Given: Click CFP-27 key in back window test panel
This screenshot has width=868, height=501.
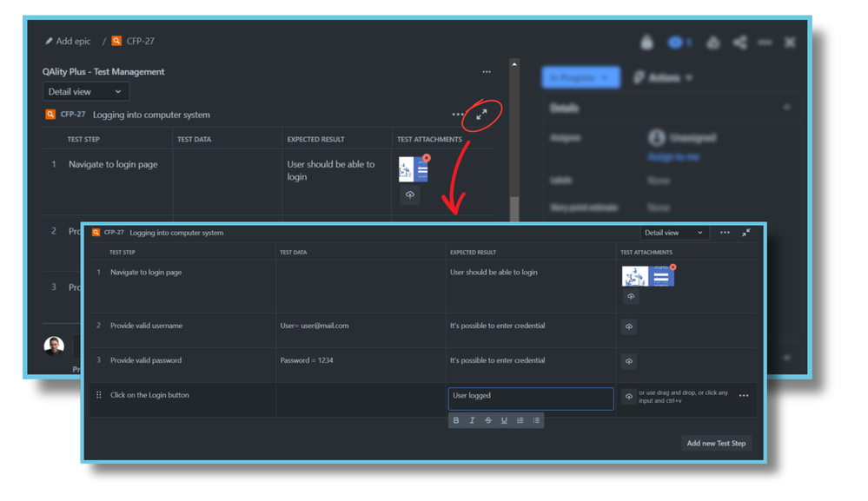Looking at the screenshot, I should (x=72, y=115).
